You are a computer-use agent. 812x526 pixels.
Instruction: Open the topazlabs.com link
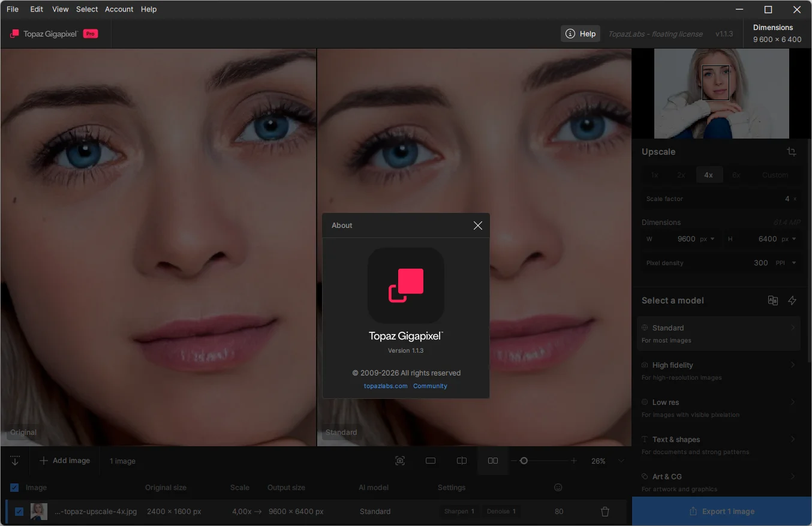[386, 386]
